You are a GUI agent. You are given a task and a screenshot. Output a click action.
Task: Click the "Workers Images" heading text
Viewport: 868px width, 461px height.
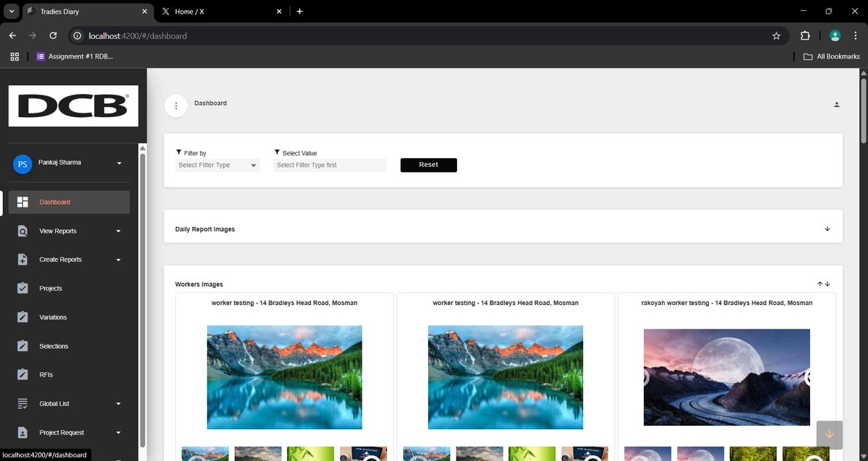(x=199, y=285)
